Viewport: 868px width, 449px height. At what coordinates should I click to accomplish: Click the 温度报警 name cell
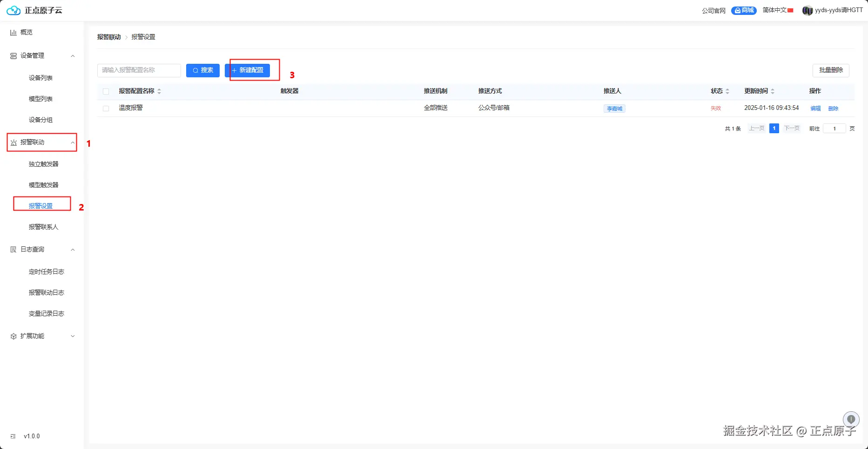[131, 108]
